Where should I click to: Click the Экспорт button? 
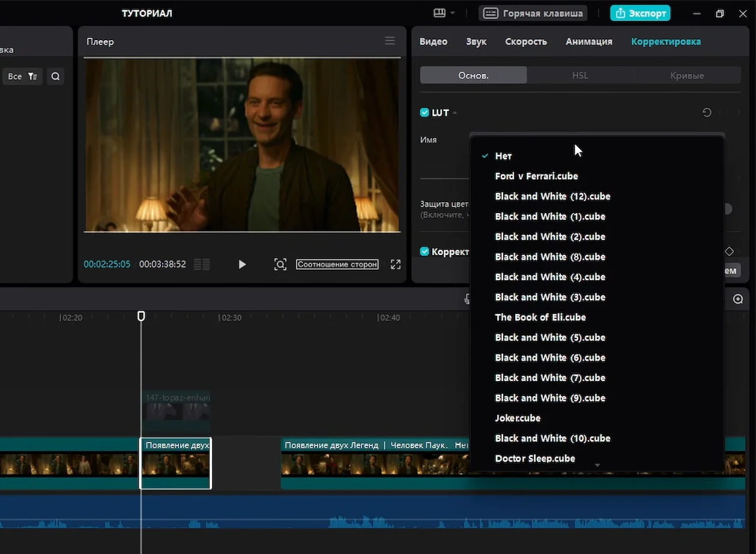click(640, 13)
